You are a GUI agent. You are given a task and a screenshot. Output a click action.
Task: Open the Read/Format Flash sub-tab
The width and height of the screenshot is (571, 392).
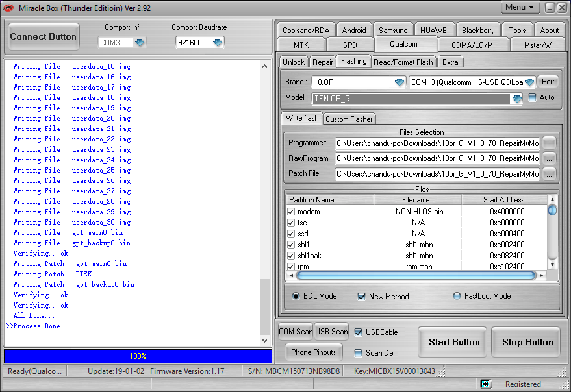click(x=403, y=62)
